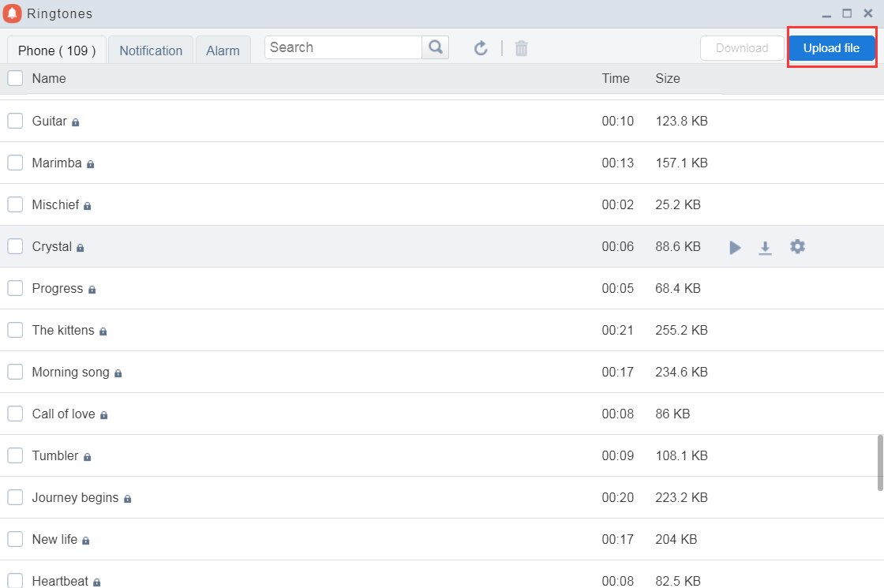Select The kittens ringtone name

point(63,330)
